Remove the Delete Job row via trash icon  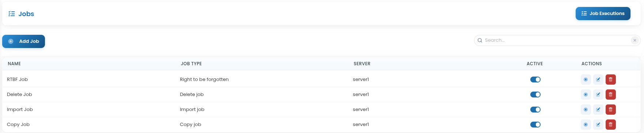tap(610, 95)
